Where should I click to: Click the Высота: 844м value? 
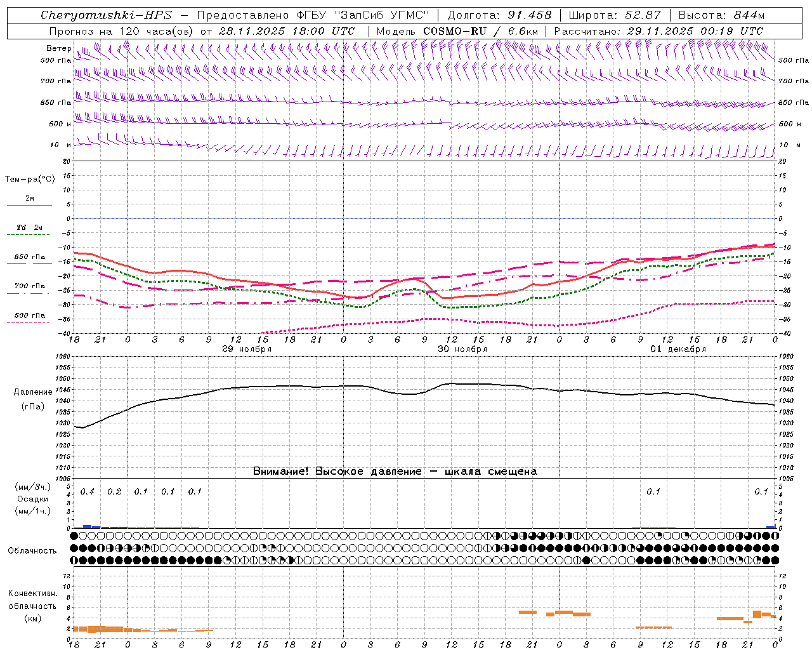(x=722, y=15)
